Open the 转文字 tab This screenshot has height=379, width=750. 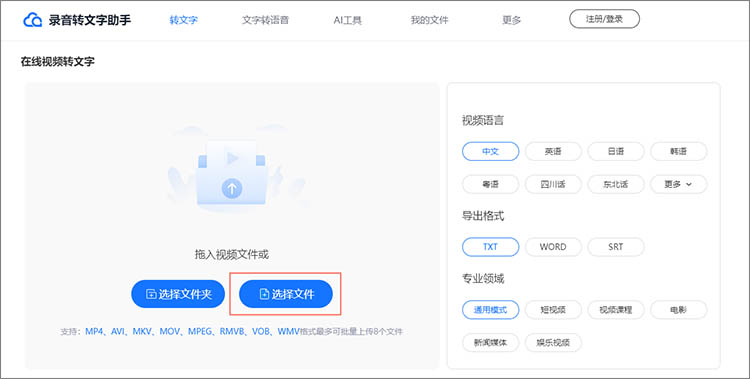[x=184, y=20]
